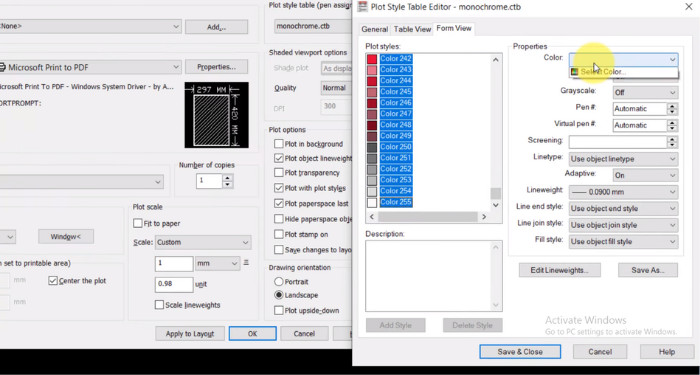Screen dimensions: 700x375
Task: Open the Lineweight dropdown
Action: click(623, 192)
